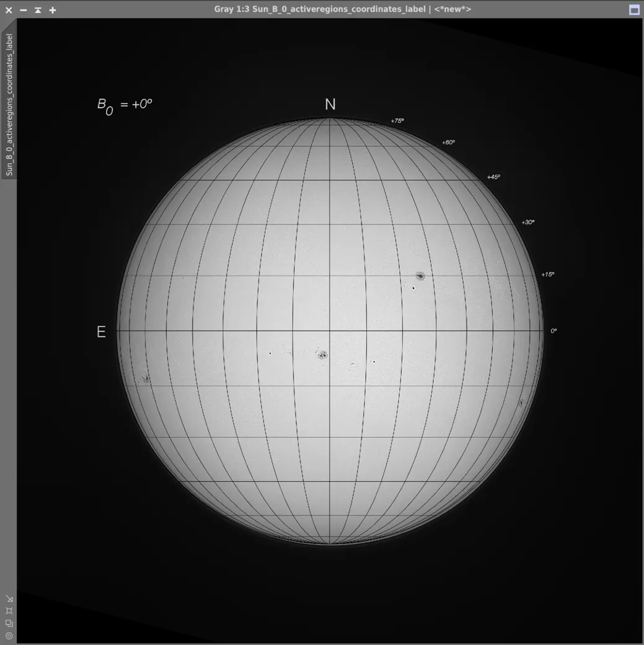
Task: Click the large sunspot near the +15° line
Action: click(420, 276)
